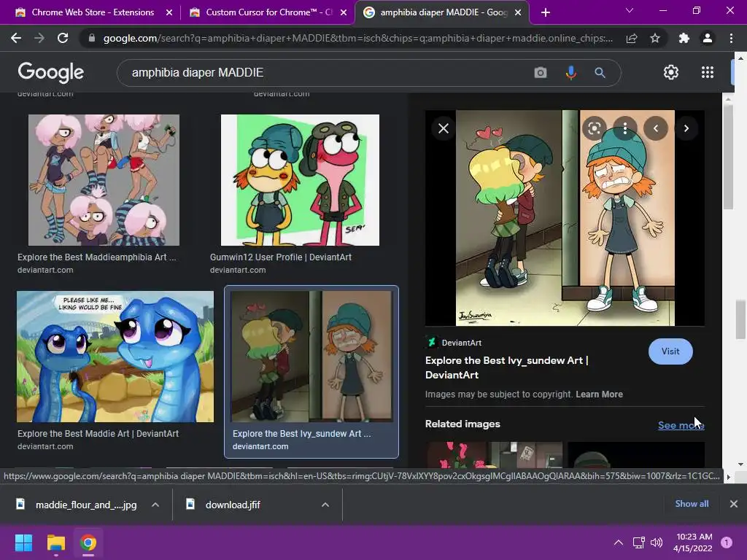Image resolution: width=747 pixels, height=560 pixels.
Task: Open 'Explore the Best Maddie Art | DeviantArt' link
Action: (x=98, y=434)
